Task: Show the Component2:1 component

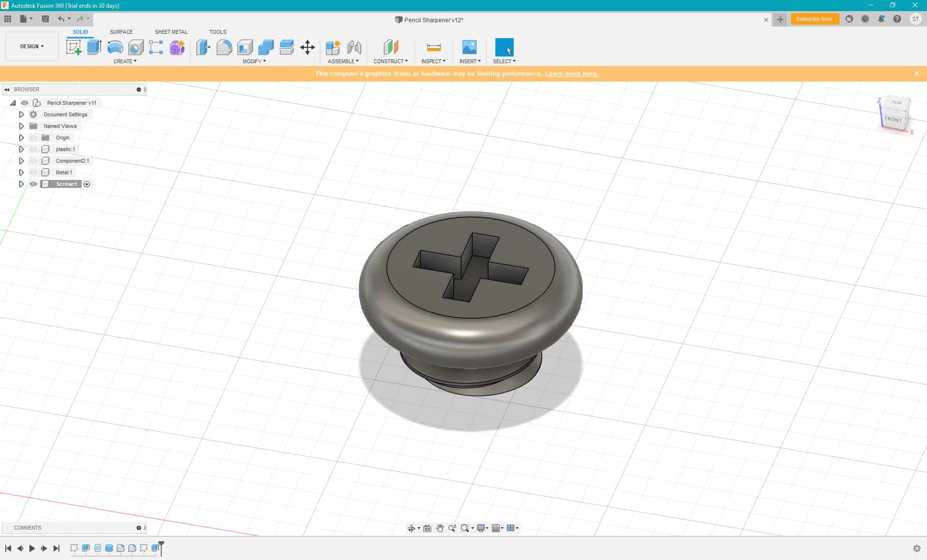Action: click(x=33, y=161)
